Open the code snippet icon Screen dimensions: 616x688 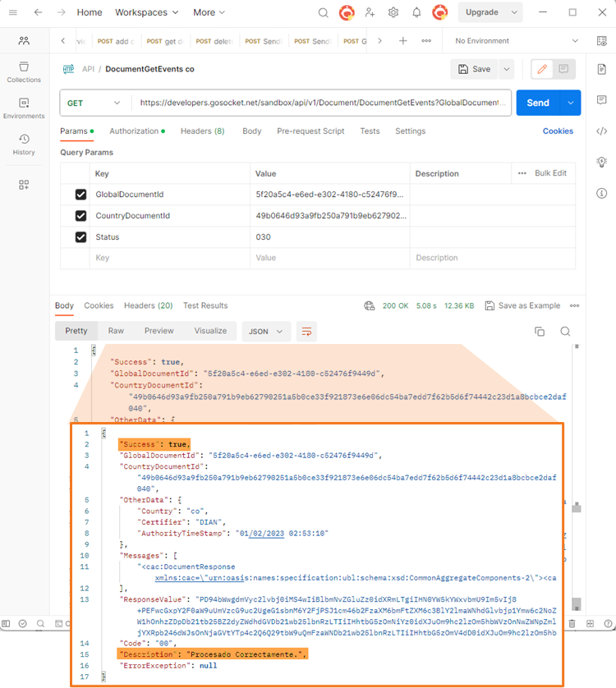(601, 131)
